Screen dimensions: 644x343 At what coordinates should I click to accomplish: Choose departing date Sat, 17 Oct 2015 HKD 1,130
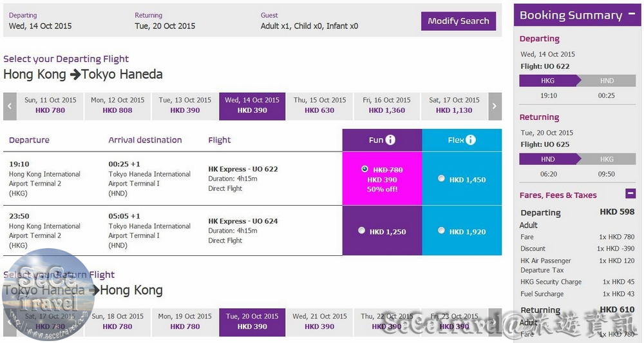coord(454,106)
